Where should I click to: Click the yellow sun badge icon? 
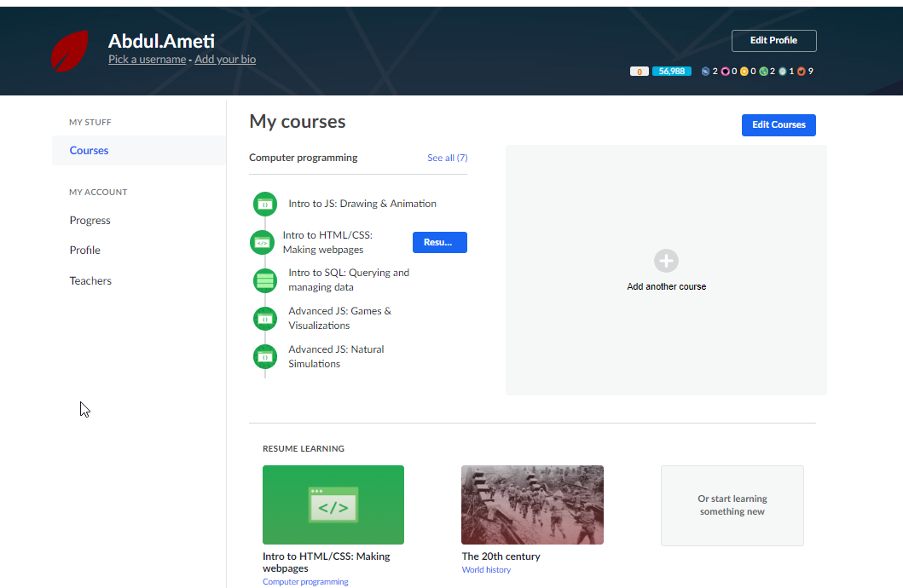[x=744, y=72]
